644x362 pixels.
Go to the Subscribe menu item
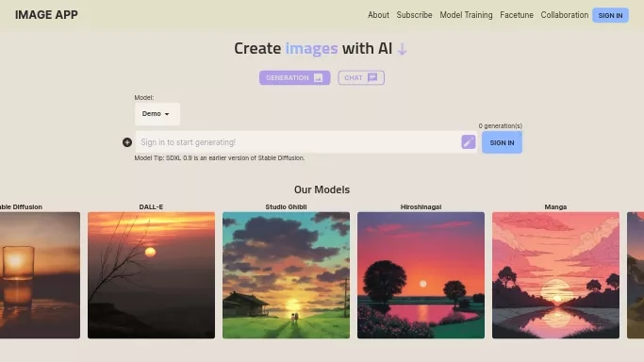[414, 15]
